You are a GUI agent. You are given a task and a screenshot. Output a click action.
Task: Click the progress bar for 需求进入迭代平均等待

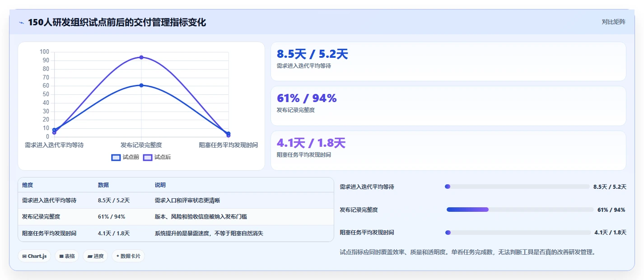coord(517,187)
